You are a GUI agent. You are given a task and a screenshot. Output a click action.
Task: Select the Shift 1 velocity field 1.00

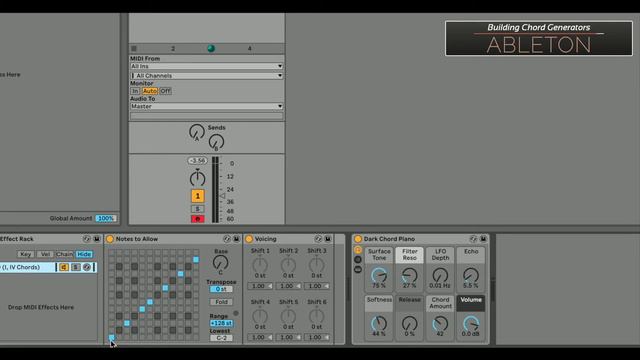(x=260, y=287)
